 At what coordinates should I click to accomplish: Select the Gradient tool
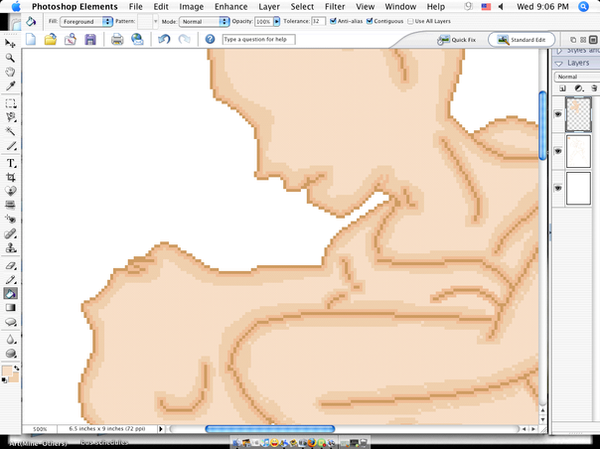(10, 308)
